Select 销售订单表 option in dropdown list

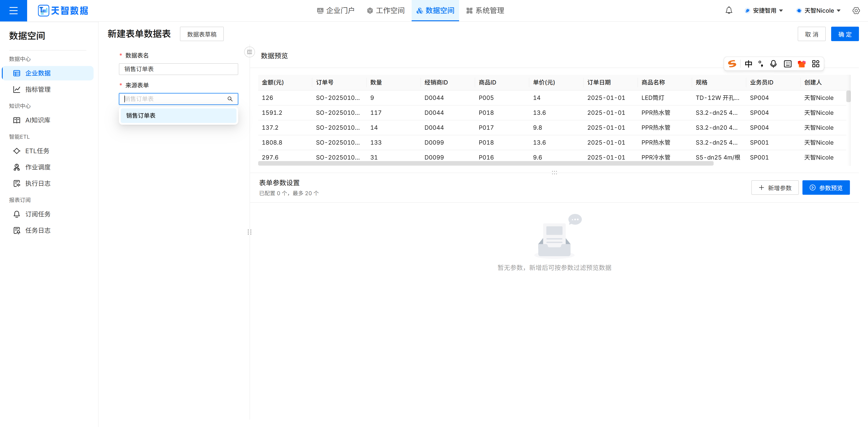pyautogui.click(x=178, y=115)
